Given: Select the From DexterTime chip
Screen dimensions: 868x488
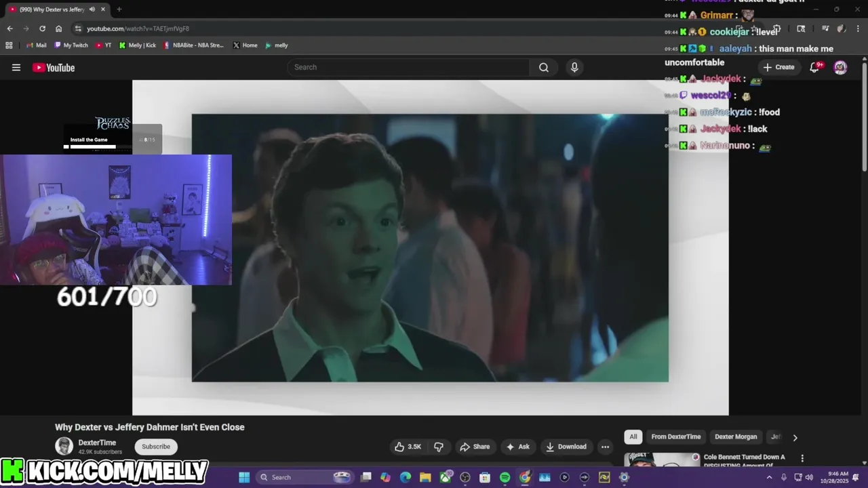Looking at the screenshot, I should point(675,436).
